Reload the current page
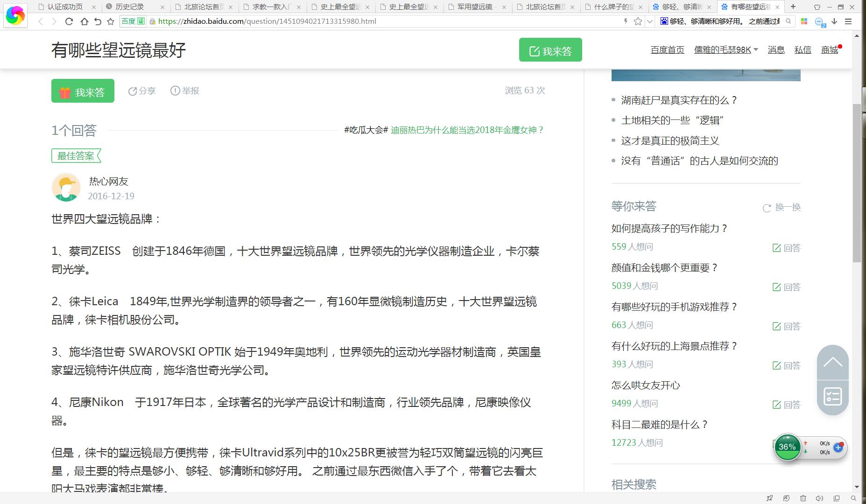The width and height of the screenshot is (866, 504). pyautogui.click(x=69, y=21)
